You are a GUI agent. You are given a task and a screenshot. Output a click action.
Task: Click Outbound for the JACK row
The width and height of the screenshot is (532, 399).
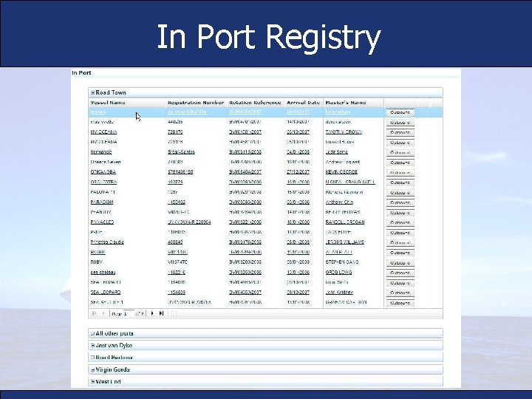(x=400, y=233)
